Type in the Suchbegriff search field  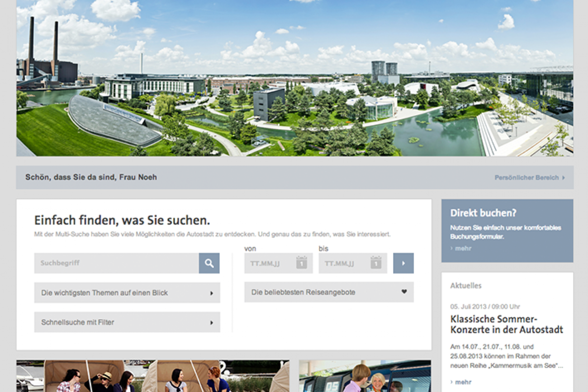116,263
